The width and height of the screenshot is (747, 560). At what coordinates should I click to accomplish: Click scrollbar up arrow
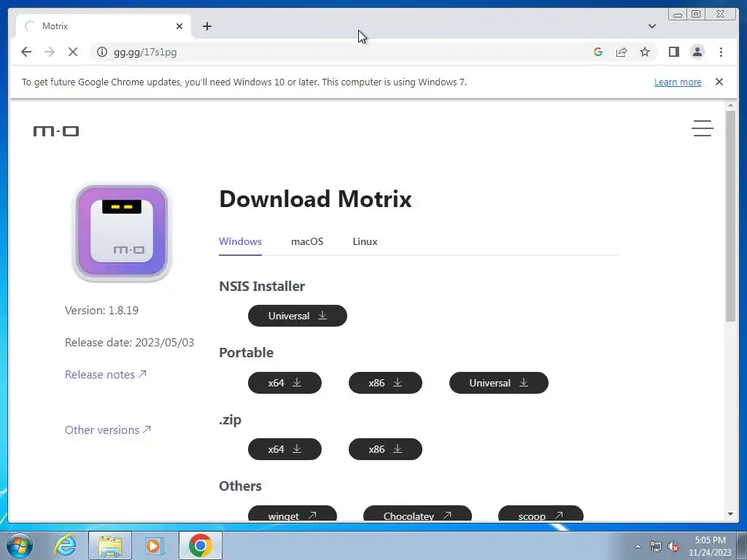point(731,105)
